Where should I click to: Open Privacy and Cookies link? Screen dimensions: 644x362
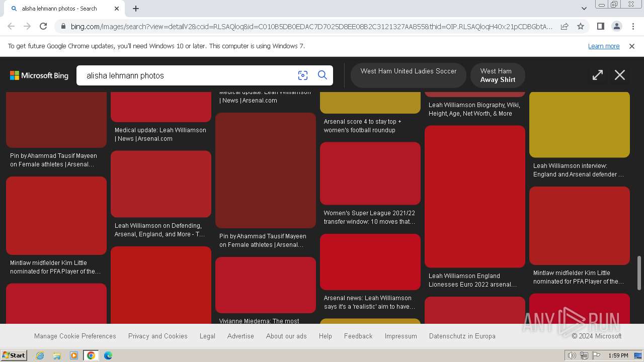[x=158, y=336]
